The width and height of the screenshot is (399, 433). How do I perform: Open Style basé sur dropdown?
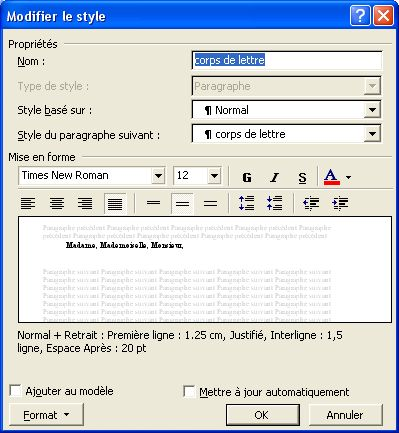coord(372,110)
